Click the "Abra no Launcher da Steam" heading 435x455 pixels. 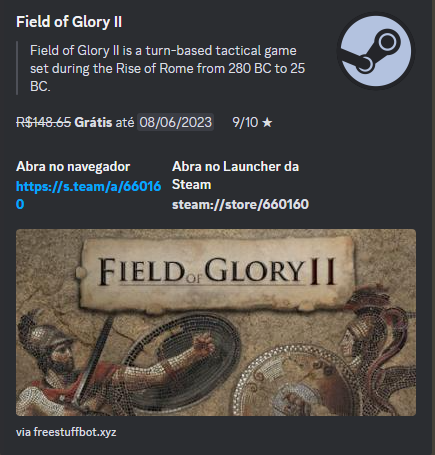point(235,175)
